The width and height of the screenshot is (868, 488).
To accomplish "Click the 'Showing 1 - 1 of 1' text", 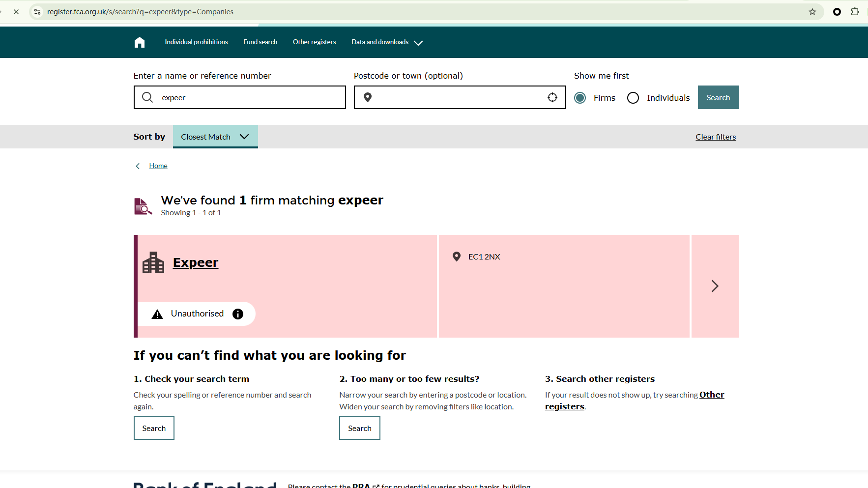I will [191, 213].
